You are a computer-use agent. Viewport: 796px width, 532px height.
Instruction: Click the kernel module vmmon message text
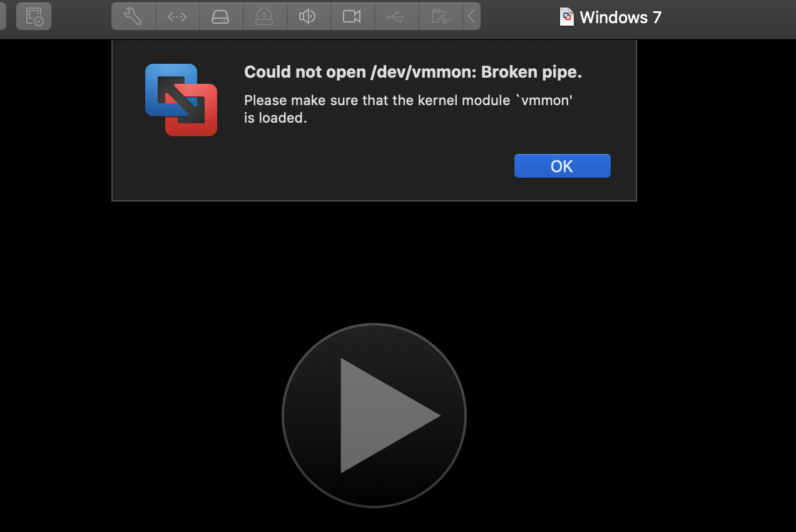pyautogui.click(x=408, y=109)
